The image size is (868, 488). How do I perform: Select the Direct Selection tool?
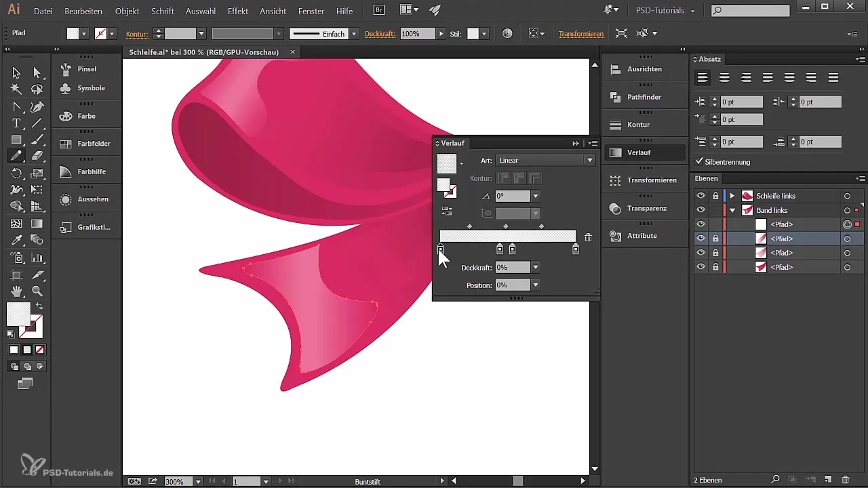click(37, 73)
